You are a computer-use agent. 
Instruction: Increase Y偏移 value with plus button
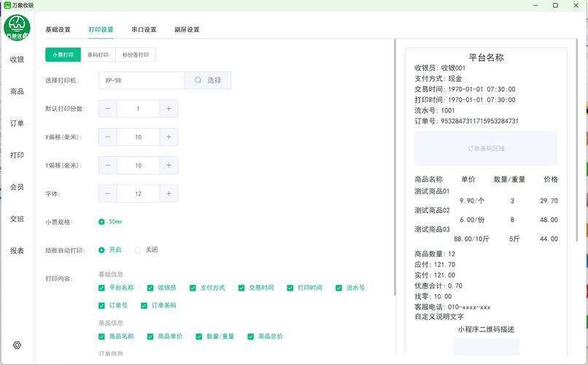[169, 166]
